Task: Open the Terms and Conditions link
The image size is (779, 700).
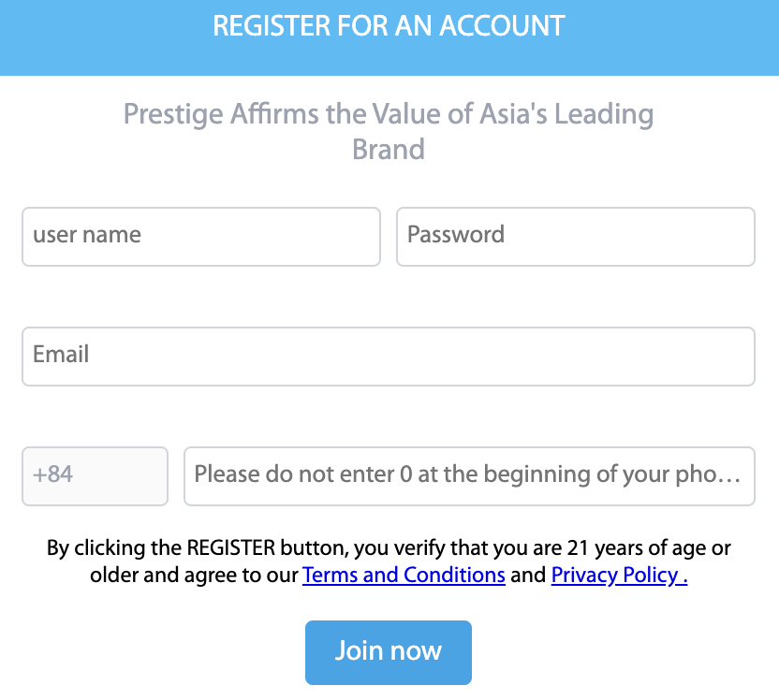Action: tap(404, 575)
